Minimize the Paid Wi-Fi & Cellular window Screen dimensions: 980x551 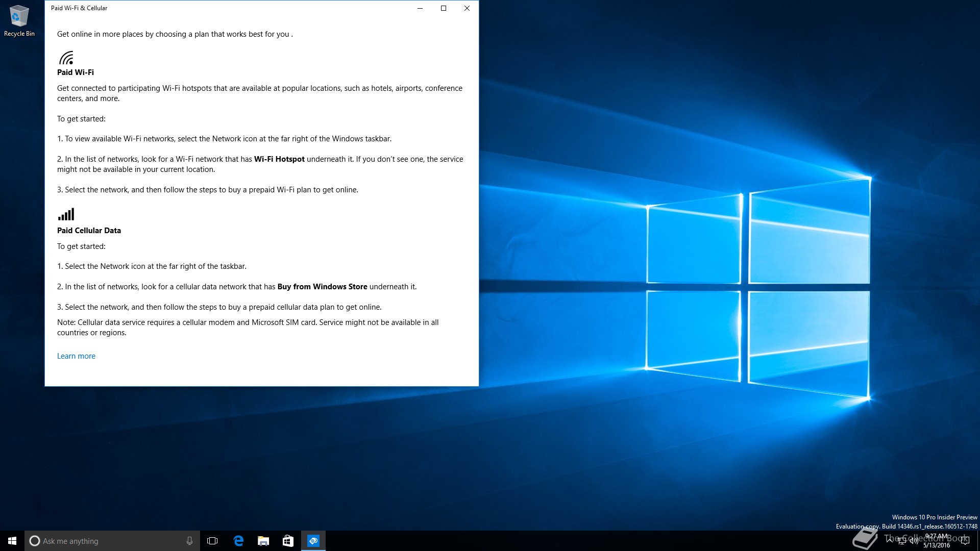coord(420,8)
